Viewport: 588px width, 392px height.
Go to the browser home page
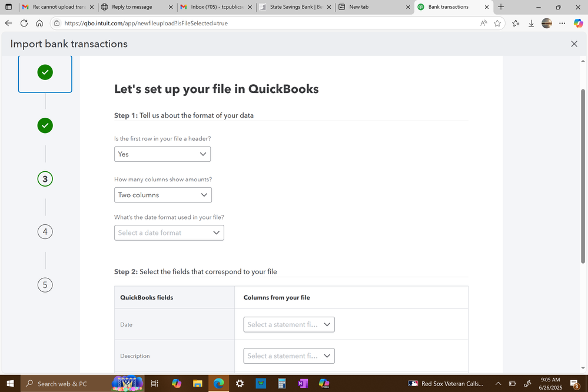point(39,24)
